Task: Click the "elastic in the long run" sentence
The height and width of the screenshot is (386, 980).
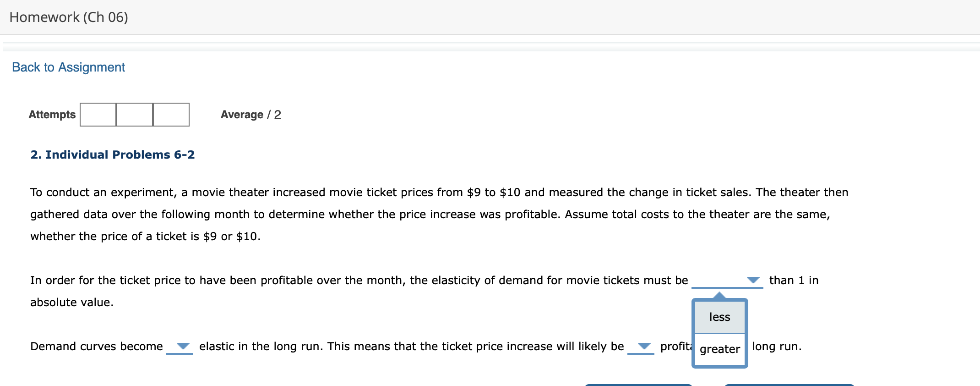Action: pyautogui.click(x=412, y=346)
